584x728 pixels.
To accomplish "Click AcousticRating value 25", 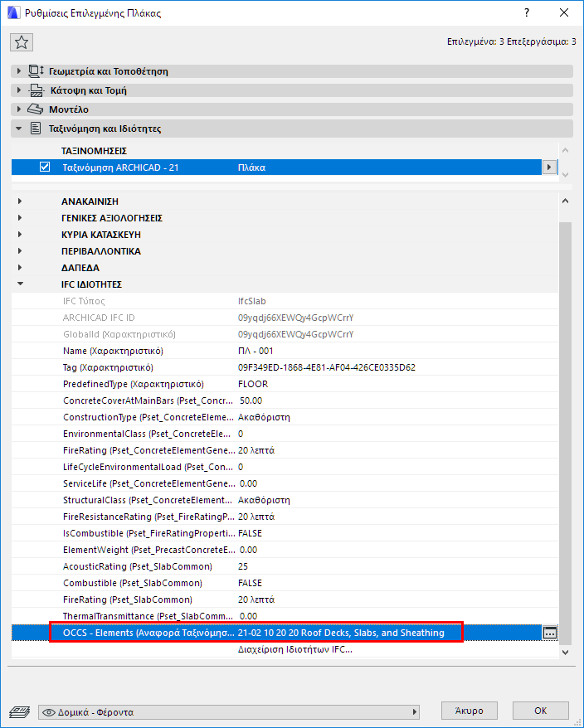I will [243, 566].
